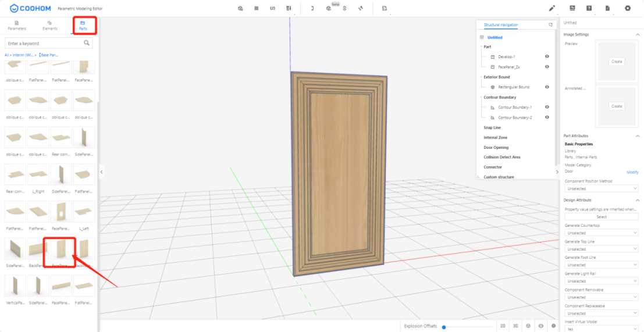Click the Explosion Offsets slider handle

point(443,327)
